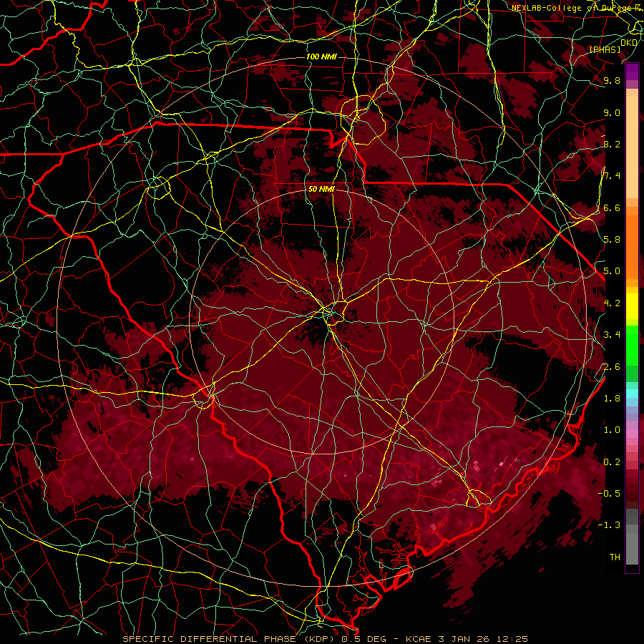Click the 5.8 value on color scale
Screen dimensions: 644x644
(612, 240)
